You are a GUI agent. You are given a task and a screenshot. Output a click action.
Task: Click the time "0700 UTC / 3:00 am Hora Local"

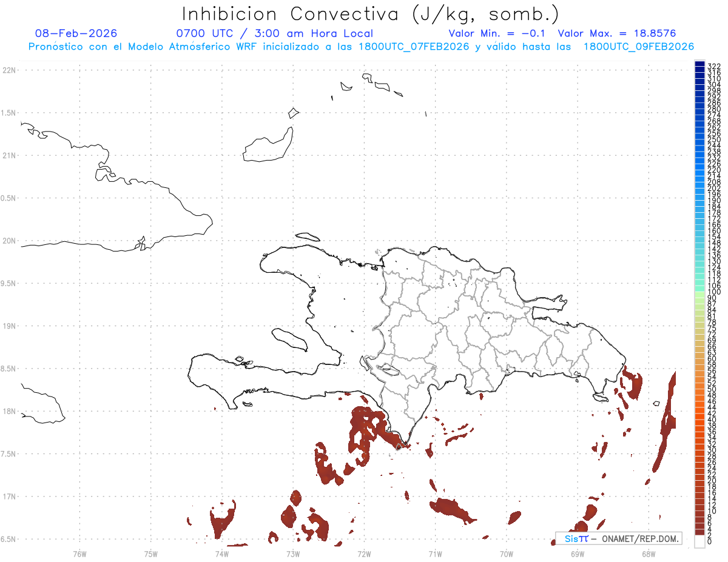coord(274,33)
